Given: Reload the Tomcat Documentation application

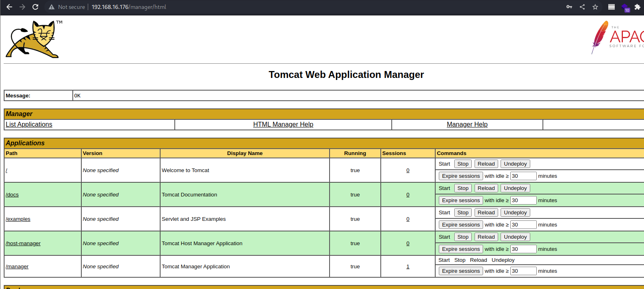Looking at the screenshot, I should pos(486,188).
